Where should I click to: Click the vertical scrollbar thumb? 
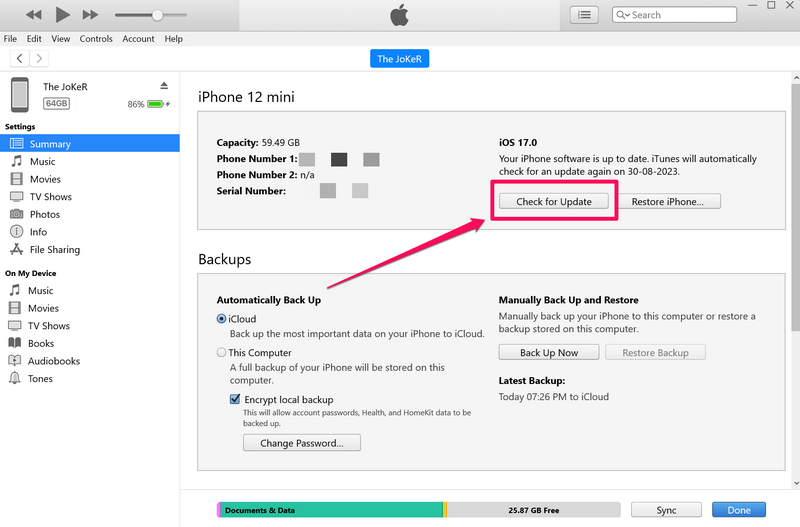tap(796, 207)
